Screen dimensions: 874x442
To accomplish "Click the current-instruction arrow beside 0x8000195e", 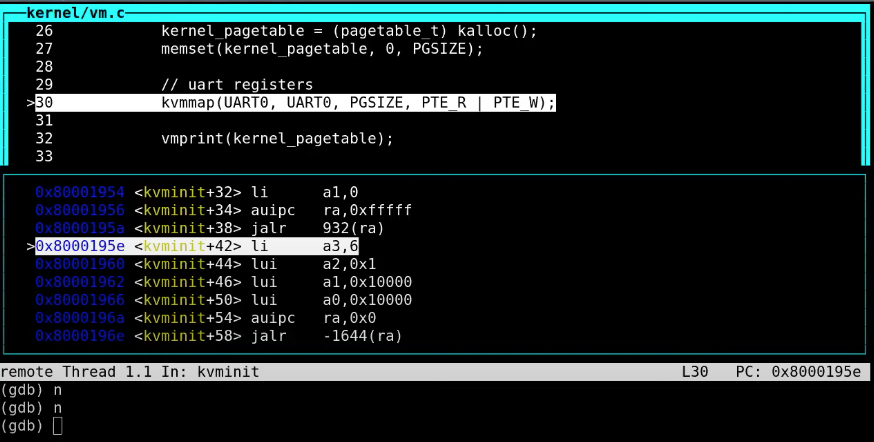I will (x=30, y=246).
